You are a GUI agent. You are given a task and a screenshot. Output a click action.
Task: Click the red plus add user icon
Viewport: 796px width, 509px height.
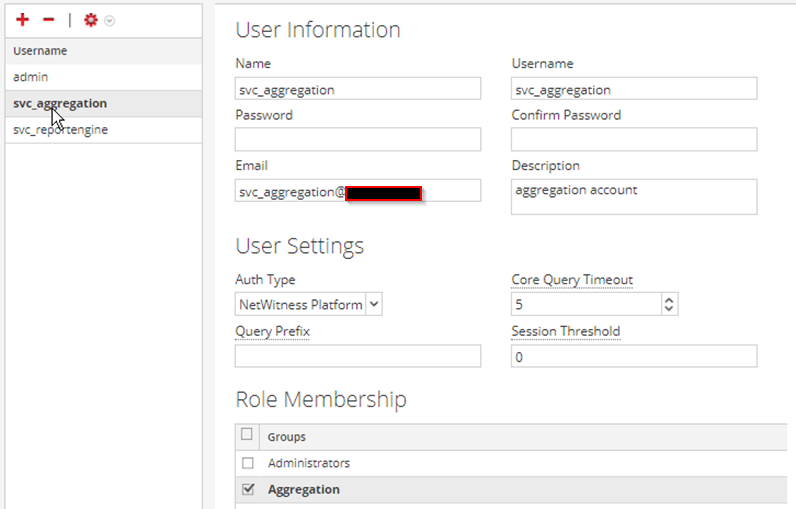coord(22,20)
